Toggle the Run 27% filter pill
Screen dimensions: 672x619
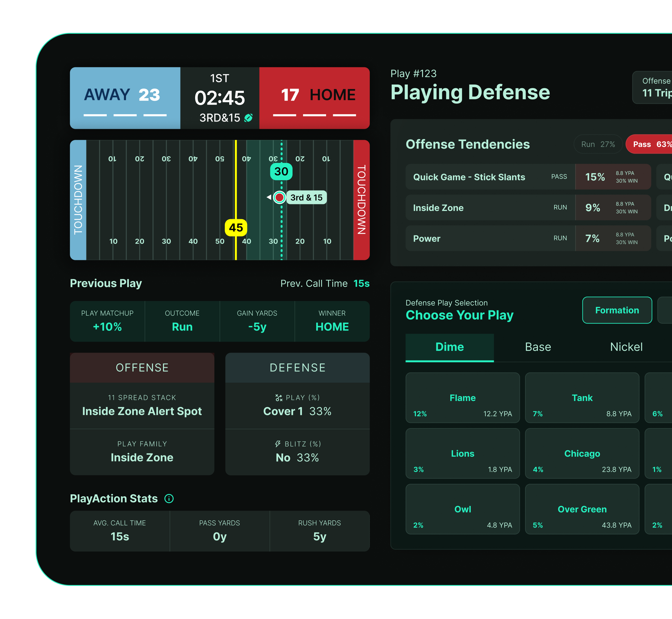pos(598,144)
